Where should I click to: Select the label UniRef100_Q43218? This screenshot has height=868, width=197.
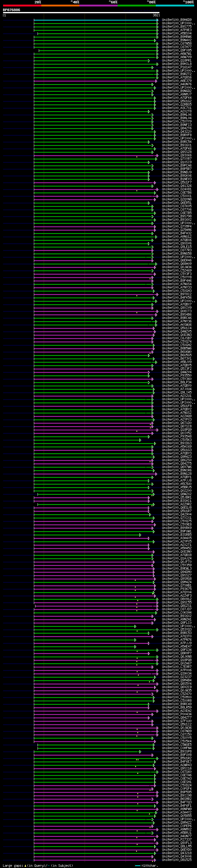(177, 853)
